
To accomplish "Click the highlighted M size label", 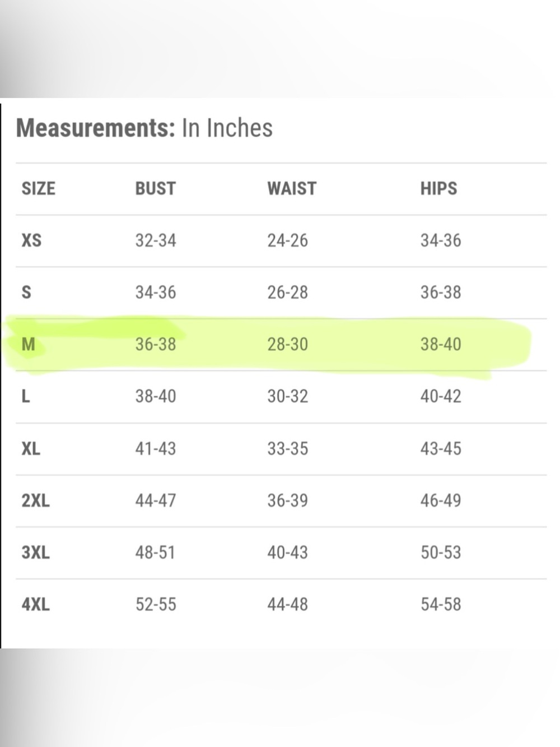I will click(28, 344).
